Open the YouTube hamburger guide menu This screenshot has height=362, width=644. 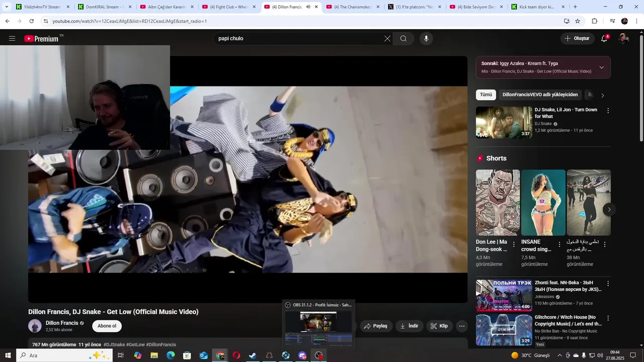12,39
